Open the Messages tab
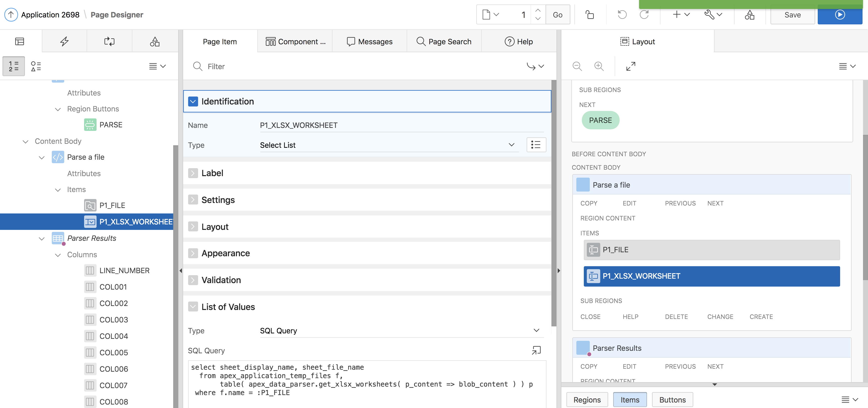 click(x=370, y=42)
